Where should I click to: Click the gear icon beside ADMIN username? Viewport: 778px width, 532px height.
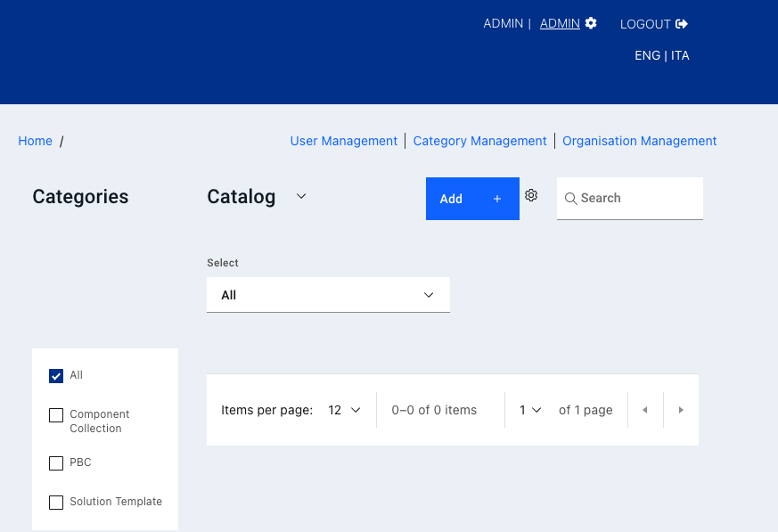[x=589, y=22]
